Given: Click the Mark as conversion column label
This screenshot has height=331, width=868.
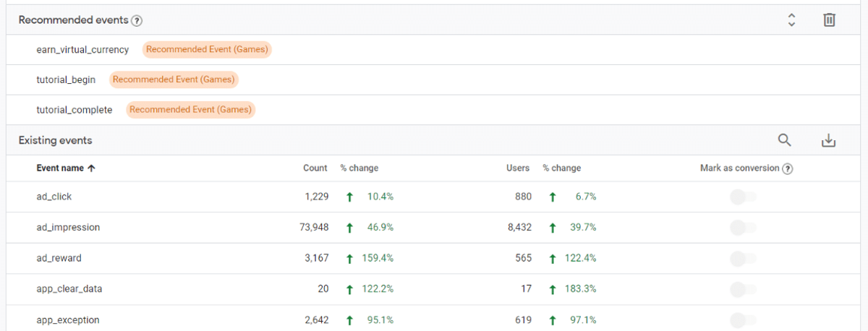Looking at the screenshot, I should coord(739,168).
